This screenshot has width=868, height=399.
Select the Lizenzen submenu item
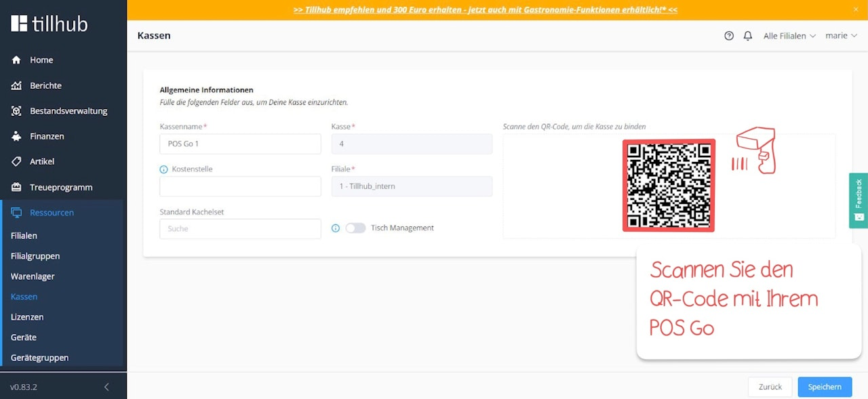coord(27,317)
